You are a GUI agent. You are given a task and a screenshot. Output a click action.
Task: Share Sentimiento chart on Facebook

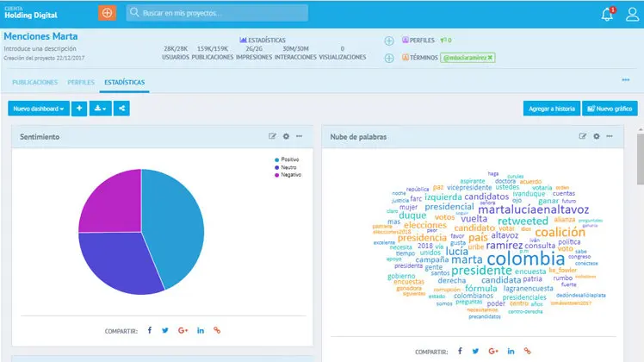[149, 329]
